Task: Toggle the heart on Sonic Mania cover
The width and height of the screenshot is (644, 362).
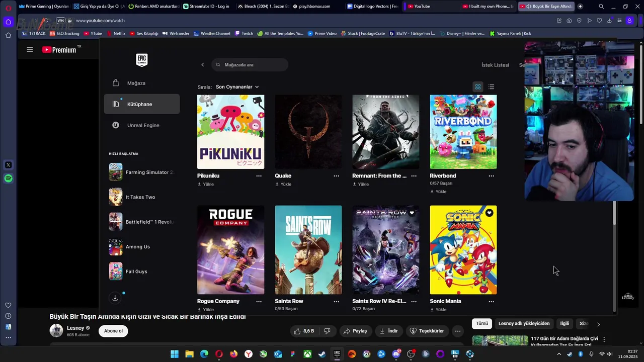Action: [489, 213]
